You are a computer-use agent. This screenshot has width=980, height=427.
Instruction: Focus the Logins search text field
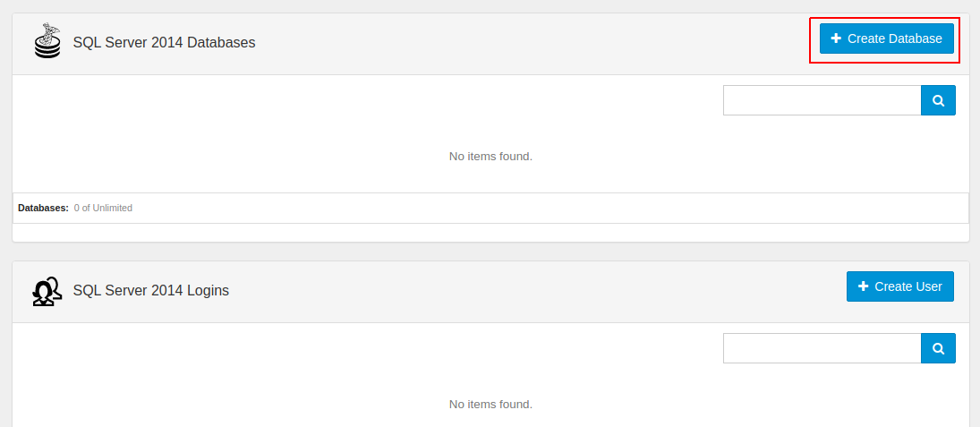[x=822, y=348]
